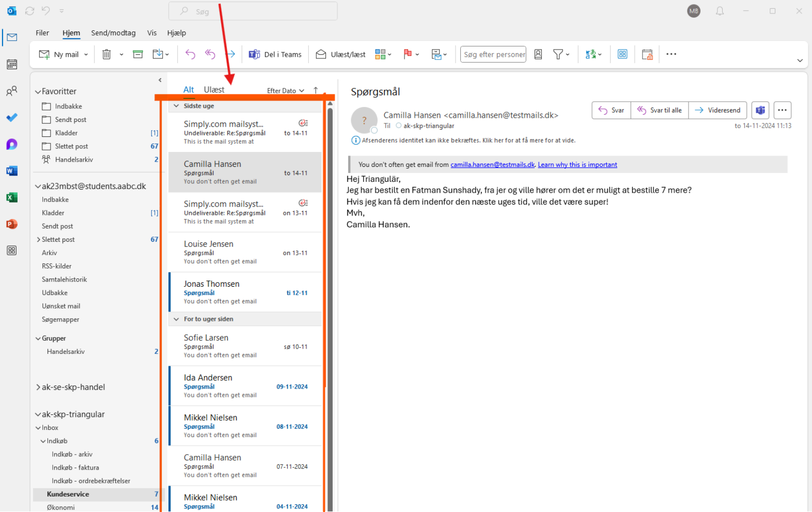This screenshot has width=812, height=512.
Task: Open the Calendar view in the sidebar
Action: [12, 65]
